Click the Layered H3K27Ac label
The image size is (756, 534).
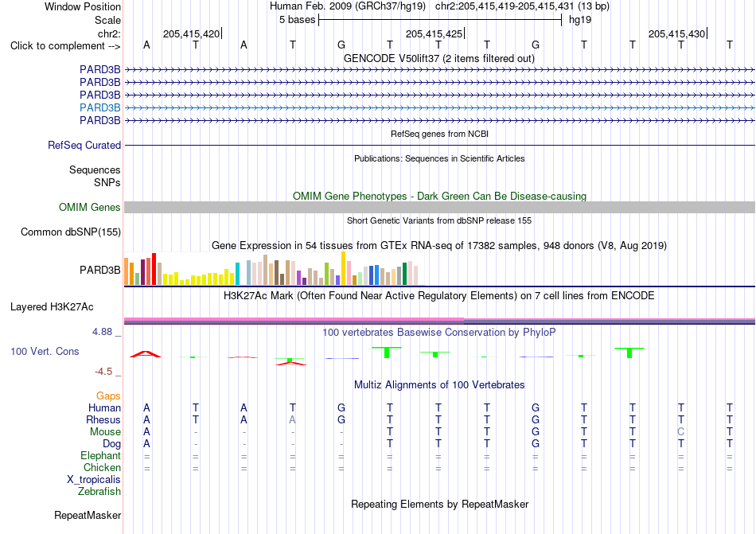[x=52, y=307]
